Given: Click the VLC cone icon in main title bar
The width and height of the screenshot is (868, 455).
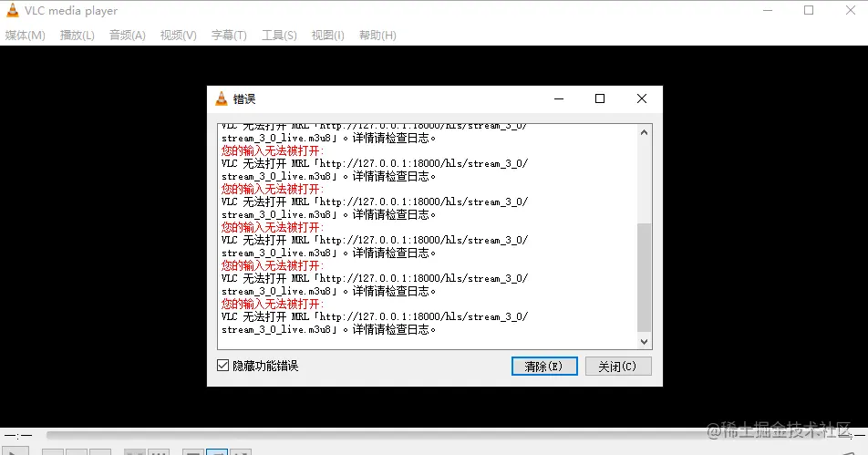Looking at the screenshot, I should click(12, 10).
